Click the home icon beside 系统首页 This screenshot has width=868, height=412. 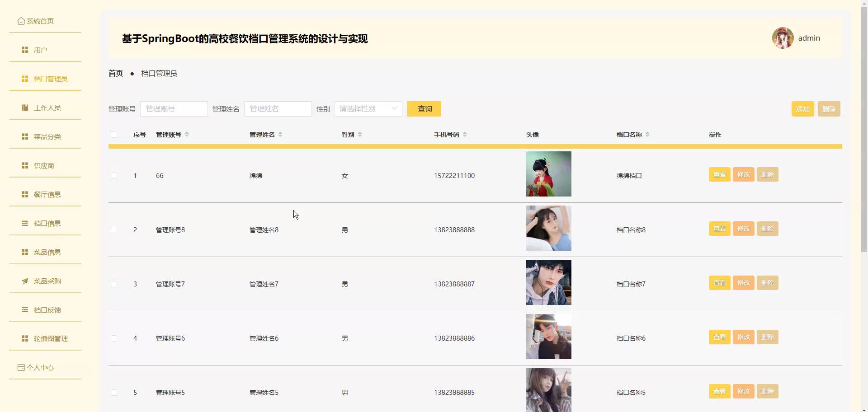[21, 21]
